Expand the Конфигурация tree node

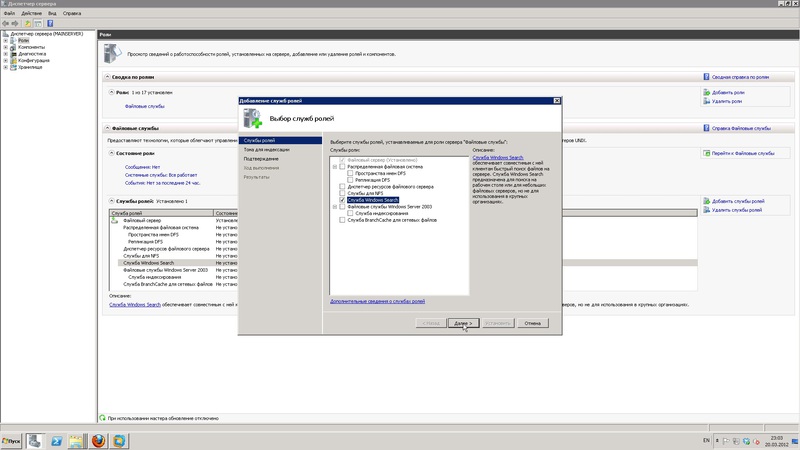click(6, 60)
